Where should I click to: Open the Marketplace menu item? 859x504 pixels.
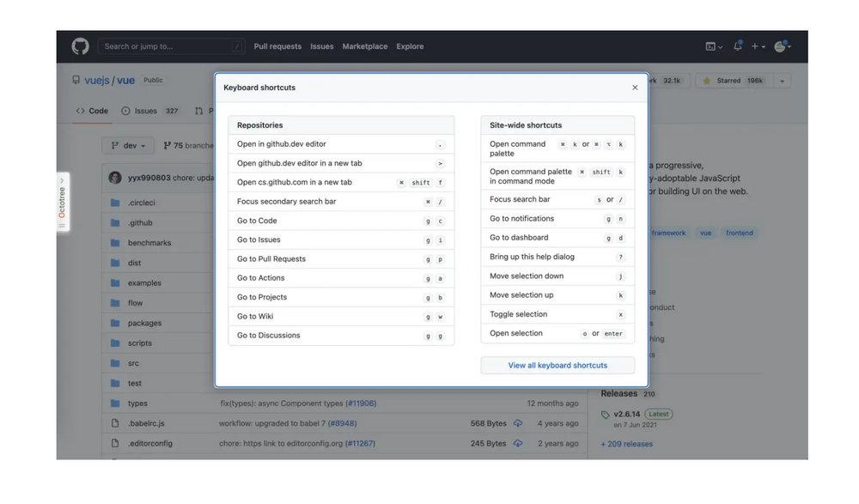coord(364,46)
